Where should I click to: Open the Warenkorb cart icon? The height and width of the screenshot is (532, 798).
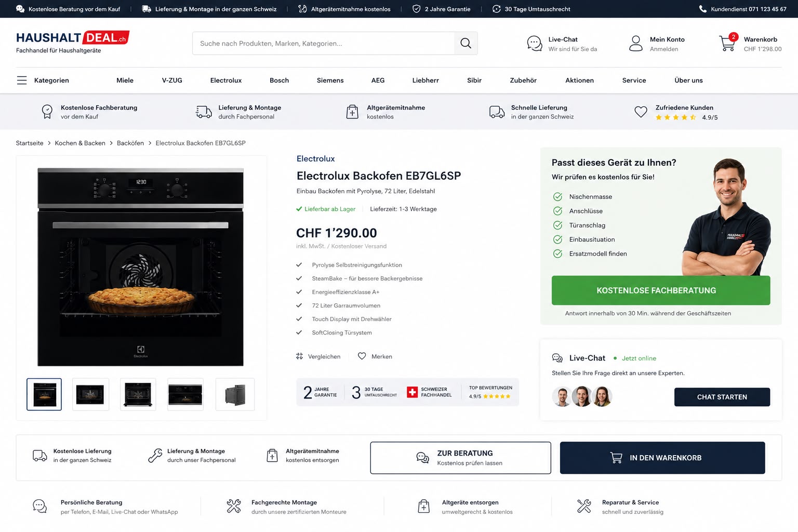[727, 43]
